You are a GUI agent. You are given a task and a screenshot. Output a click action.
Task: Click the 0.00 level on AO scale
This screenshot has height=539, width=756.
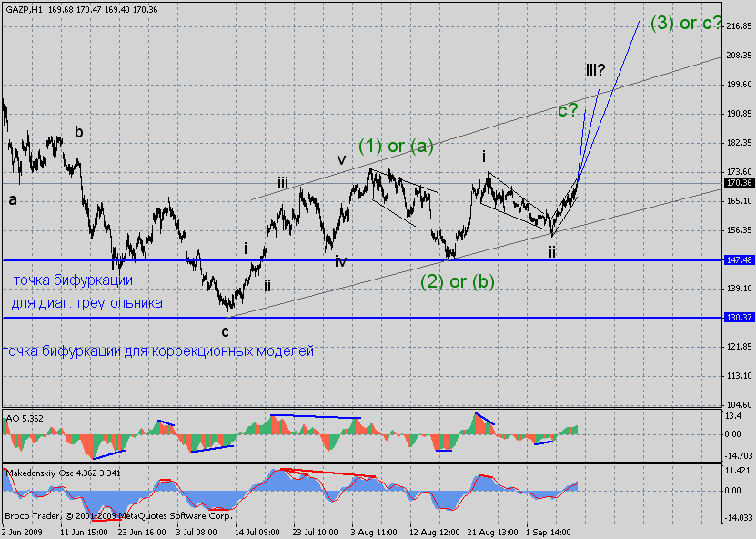(x=733, y=434)
